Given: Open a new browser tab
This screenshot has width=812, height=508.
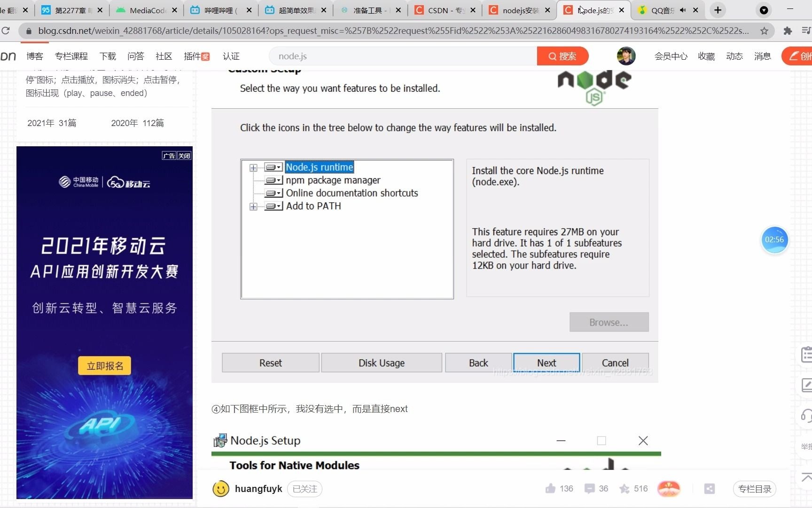Looking at the screenshot, I should coord(718,10).
